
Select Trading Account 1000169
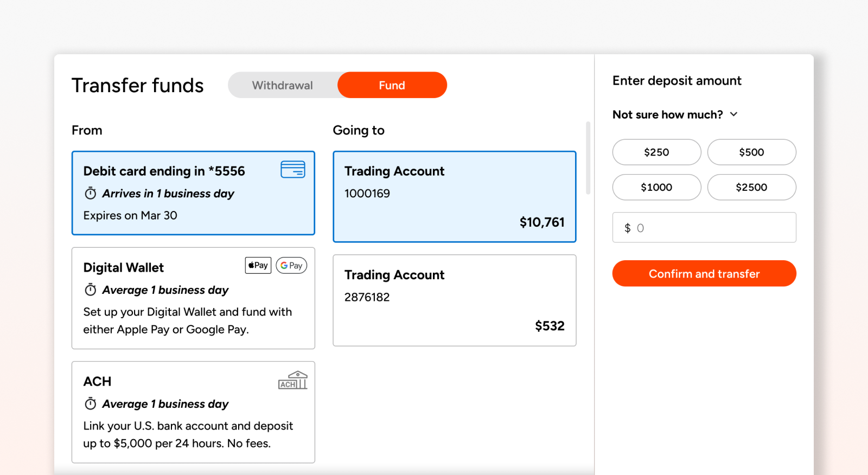[x=455, y=197]
